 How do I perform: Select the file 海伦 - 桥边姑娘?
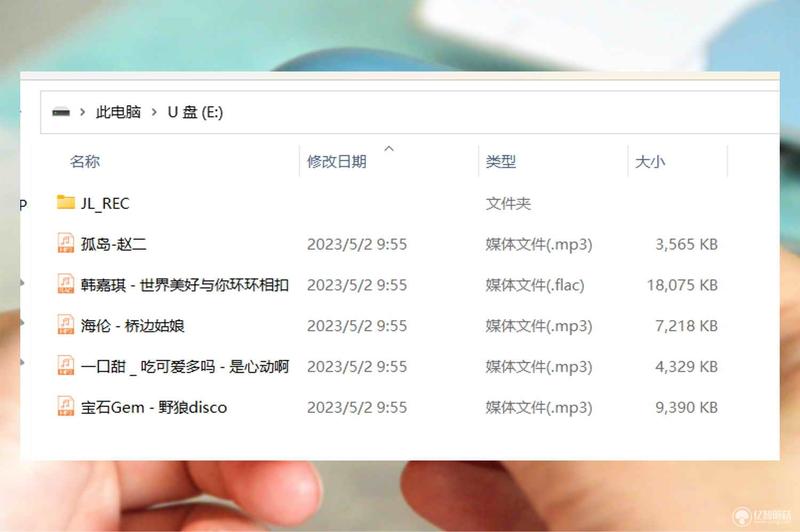pyautogui.click(x=132, y=325)
